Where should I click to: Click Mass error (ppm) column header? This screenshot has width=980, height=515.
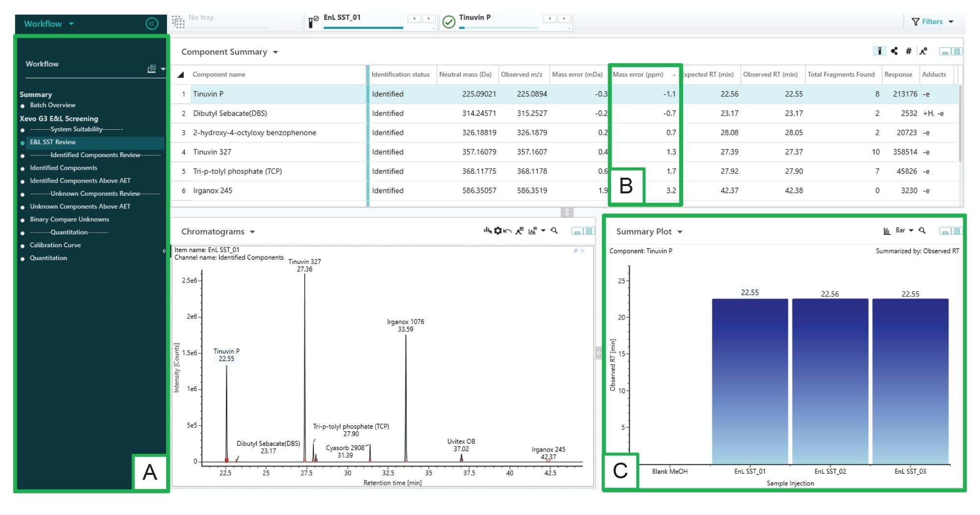click(638, 74)
